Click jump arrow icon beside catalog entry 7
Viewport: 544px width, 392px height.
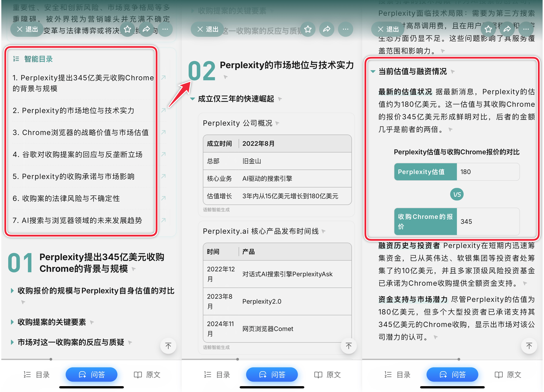pos(163,220)
